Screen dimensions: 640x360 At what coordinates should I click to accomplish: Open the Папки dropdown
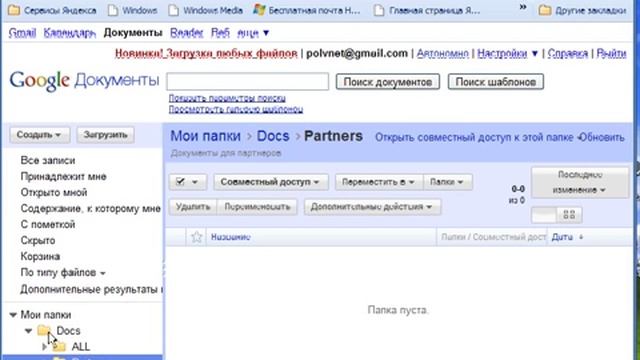point(448,182)
